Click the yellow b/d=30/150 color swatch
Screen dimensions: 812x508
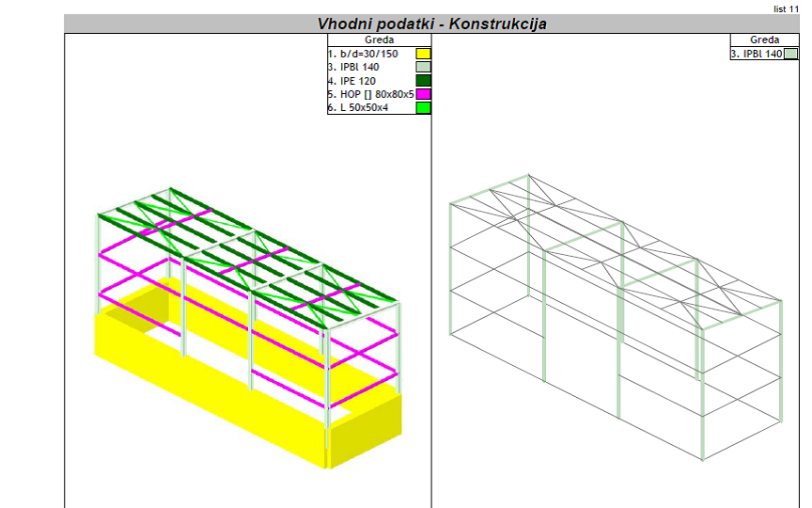(423, 55)
